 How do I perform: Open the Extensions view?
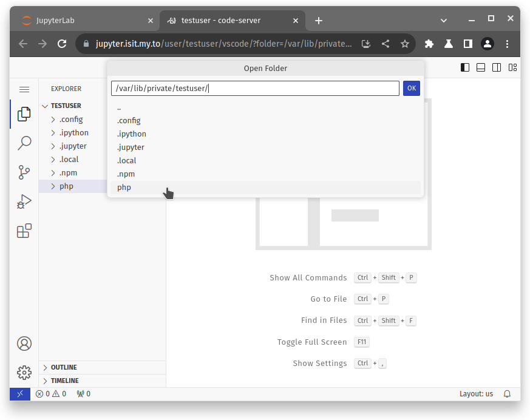24,231
